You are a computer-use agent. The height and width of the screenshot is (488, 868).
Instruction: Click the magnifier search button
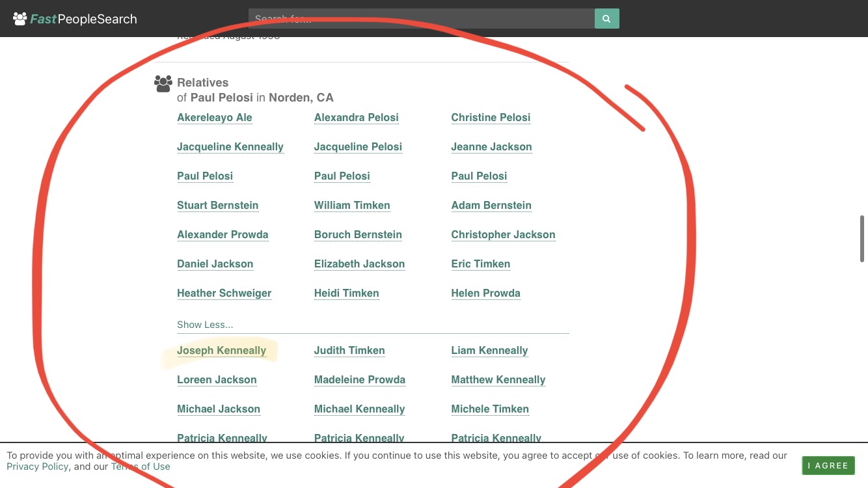pos(606,18)
